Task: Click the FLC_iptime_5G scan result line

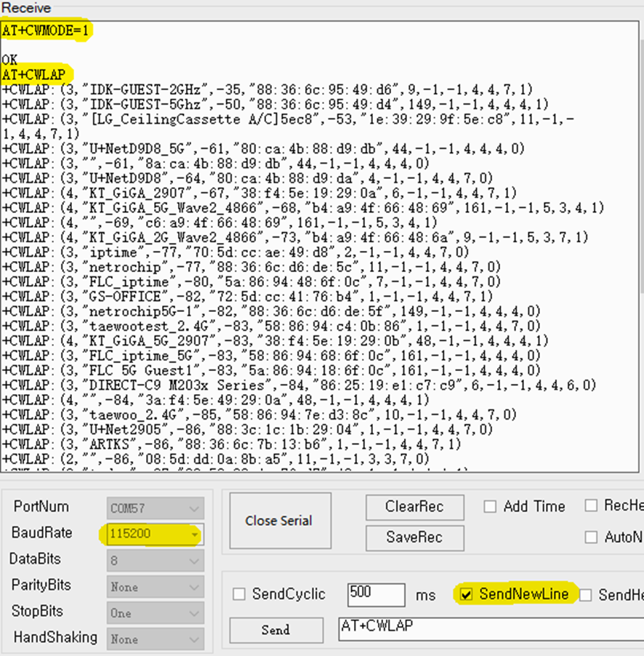Action: 271,356
